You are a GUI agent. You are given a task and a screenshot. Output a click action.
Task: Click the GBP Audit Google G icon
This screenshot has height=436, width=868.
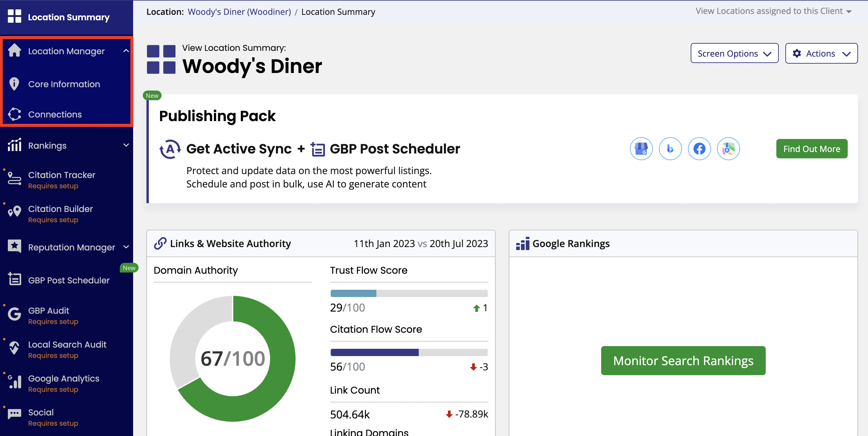[15, 314]
